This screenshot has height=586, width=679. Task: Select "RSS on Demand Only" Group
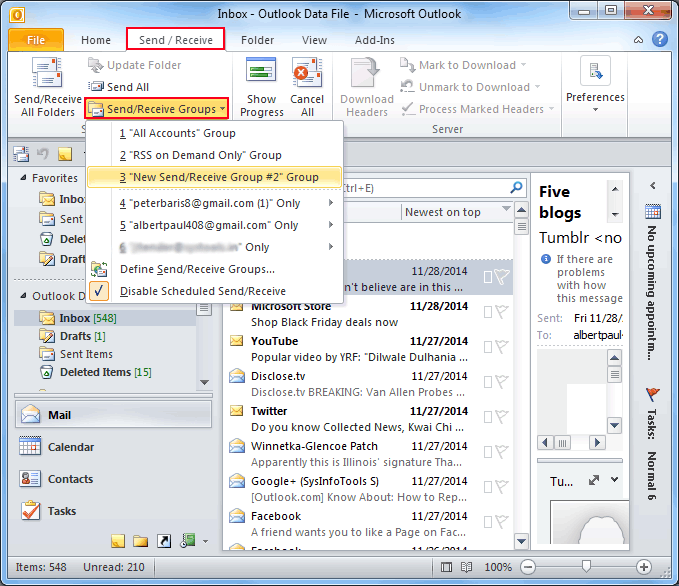click(215, 155)
